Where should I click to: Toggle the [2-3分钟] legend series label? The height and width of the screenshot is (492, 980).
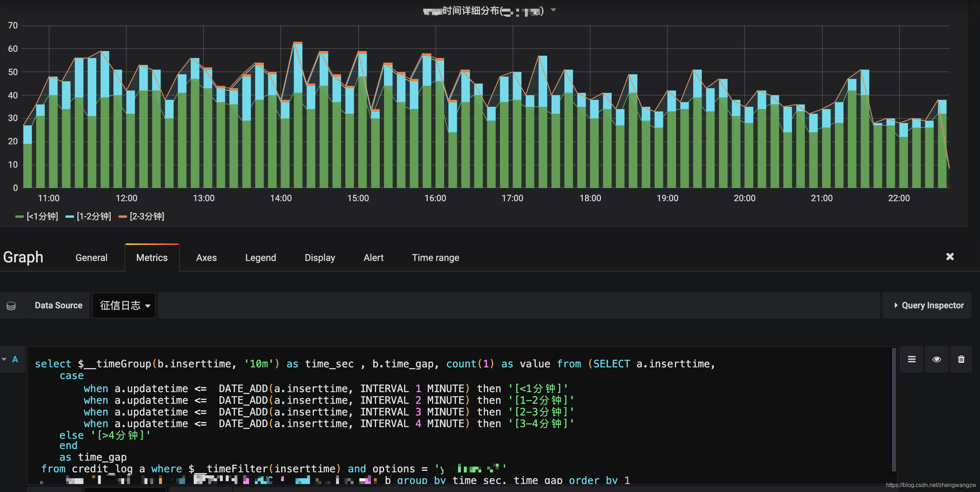coord(147,217)
